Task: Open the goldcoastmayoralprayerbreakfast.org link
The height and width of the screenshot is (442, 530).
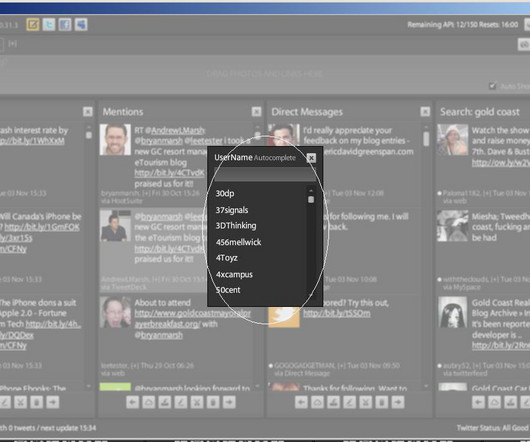Action: [x=193, y=319]
